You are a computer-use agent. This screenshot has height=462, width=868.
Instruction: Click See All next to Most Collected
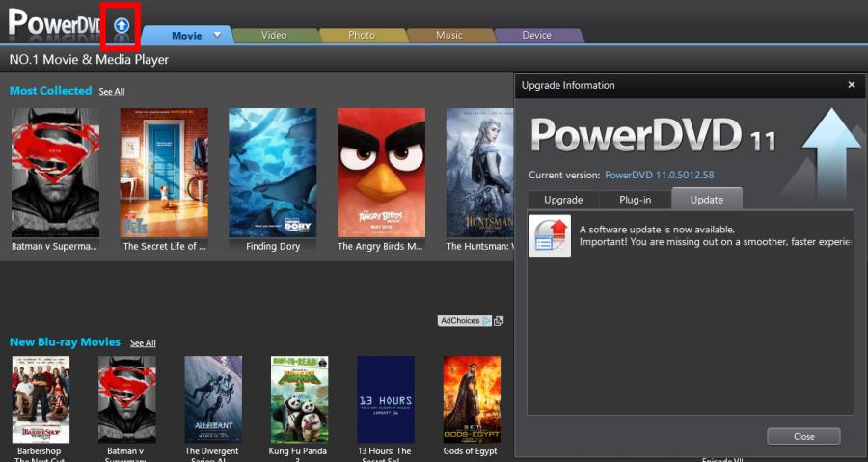(112, 92)
